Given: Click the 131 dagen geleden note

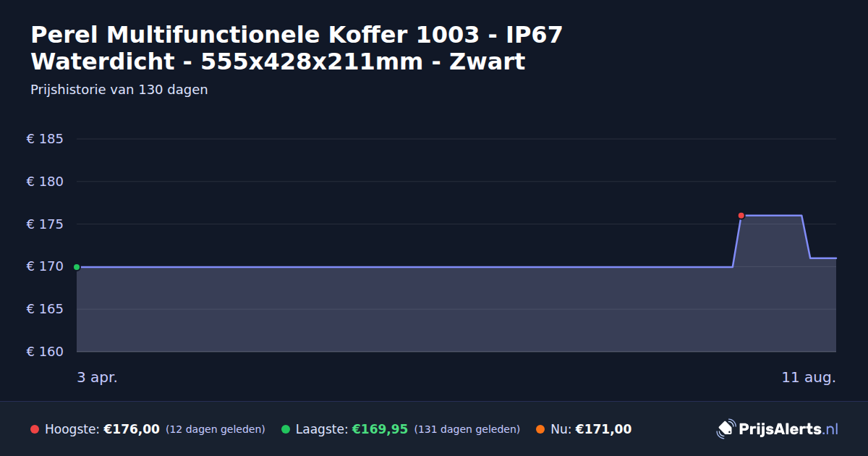Looking at the screenshot, I should [x=467, y=429].
